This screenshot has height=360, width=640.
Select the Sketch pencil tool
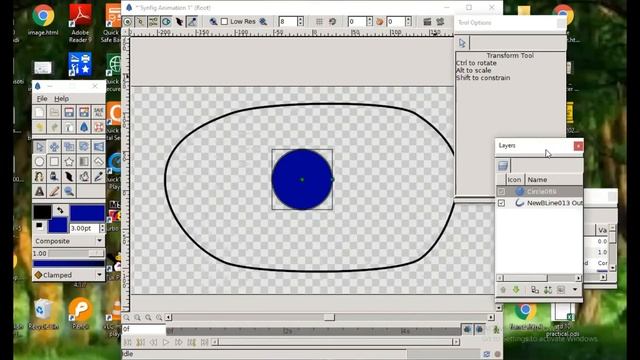(x=54, y=191)
